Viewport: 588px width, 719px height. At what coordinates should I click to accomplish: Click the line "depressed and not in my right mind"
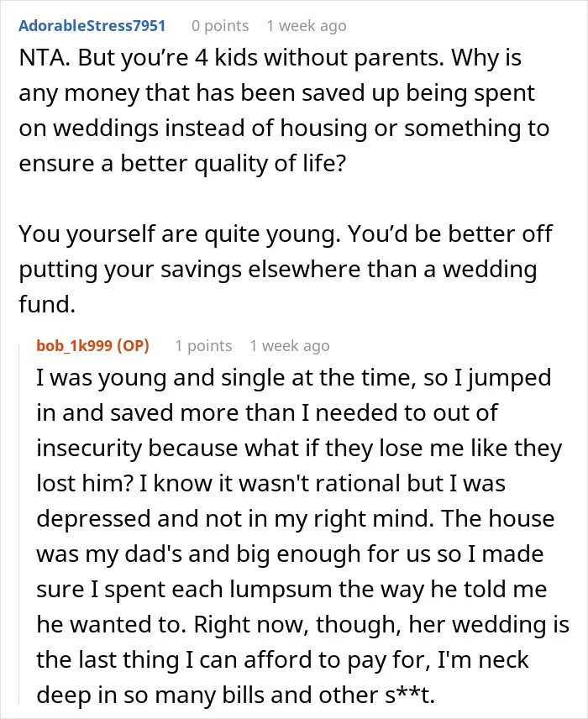[296, 519]
